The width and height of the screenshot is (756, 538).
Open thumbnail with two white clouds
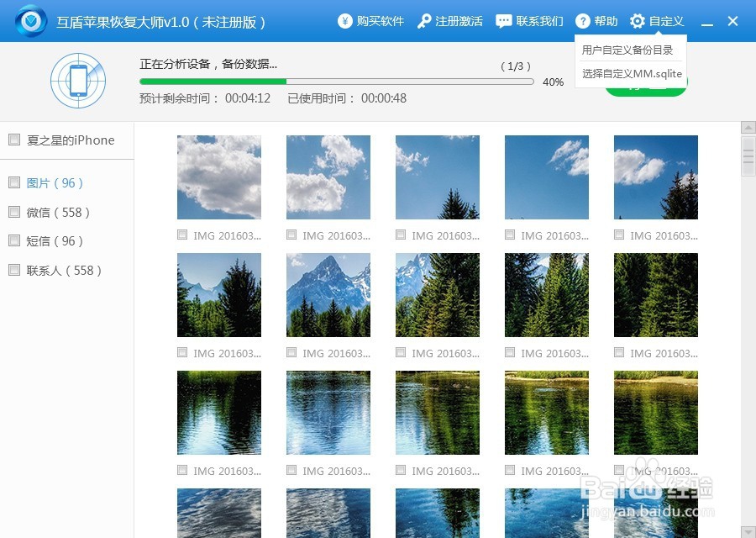[x=328, y=177]
